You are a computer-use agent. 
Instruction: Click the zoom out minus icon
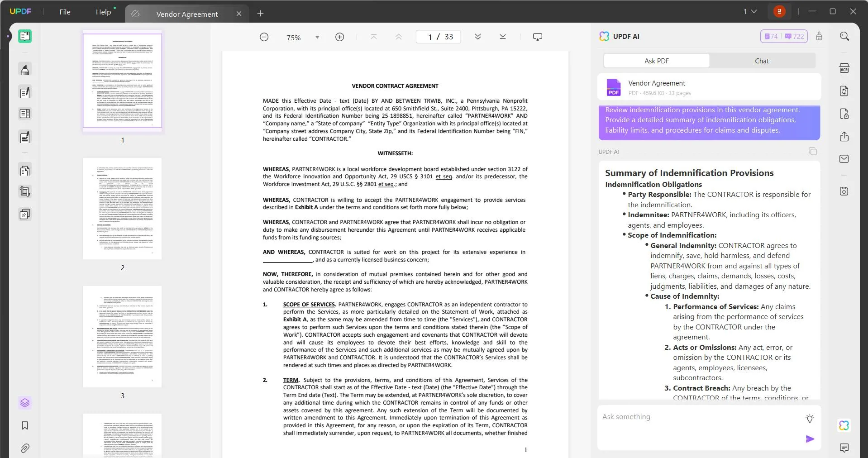point(264,37)
